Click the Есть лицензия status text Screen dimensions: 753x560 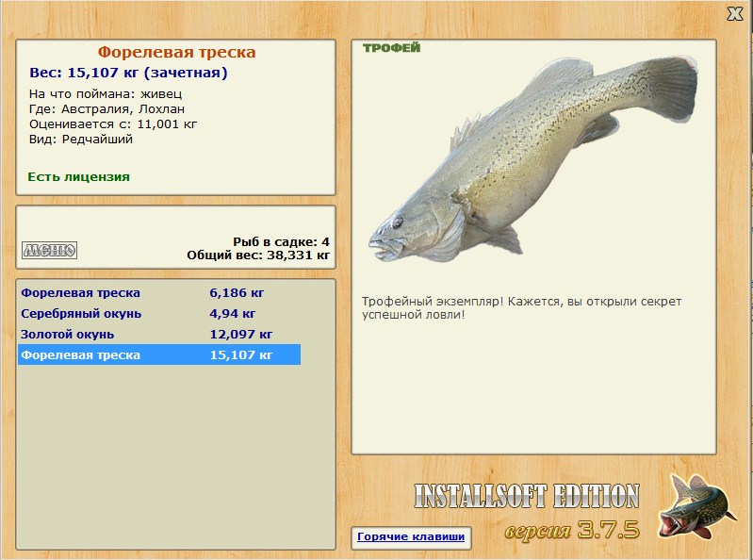(79, 176)
